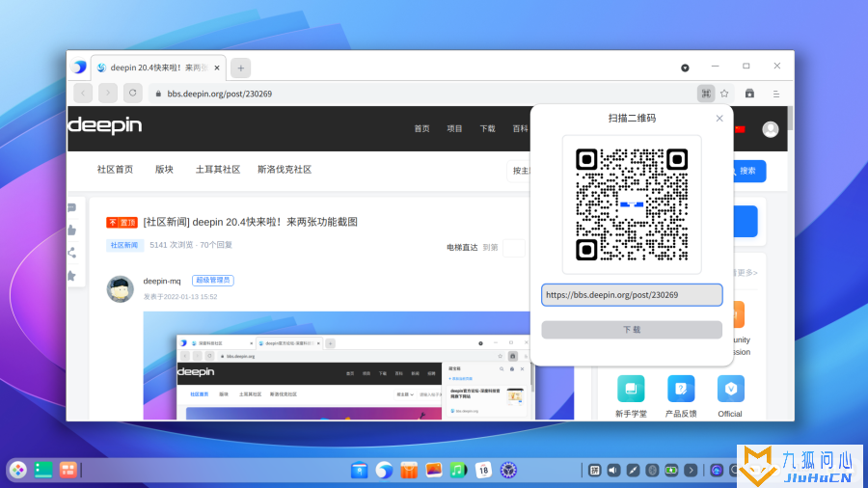
Task: Switch language via the China flag icon
Action: click(x=740, y=129)
